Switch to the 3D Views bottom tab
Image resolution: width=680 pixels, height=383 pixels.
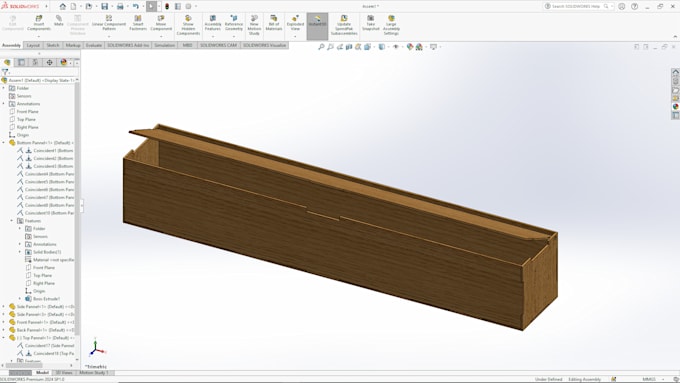click(64, 373)
